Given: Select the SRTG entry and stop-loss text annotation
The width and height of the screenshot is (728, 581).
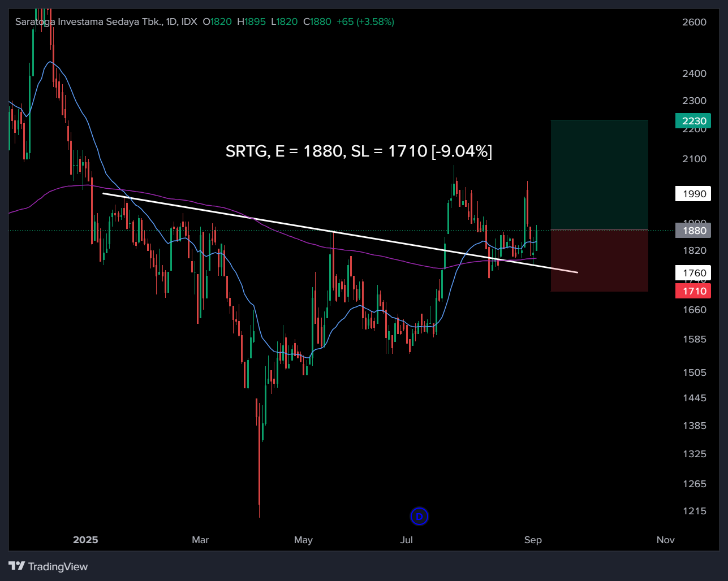Looking at the screenshot, I should 359,151.
